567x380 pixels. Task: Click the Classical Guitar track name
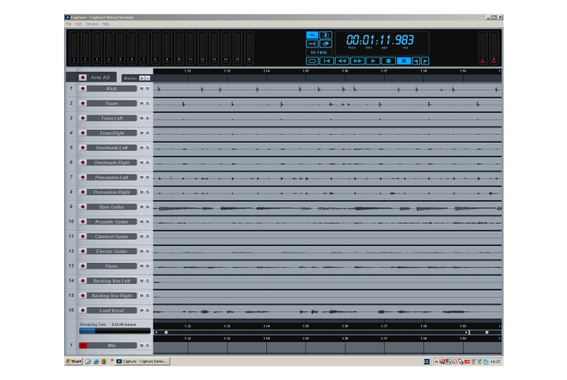pyautogui.click(x=112, y=236)
